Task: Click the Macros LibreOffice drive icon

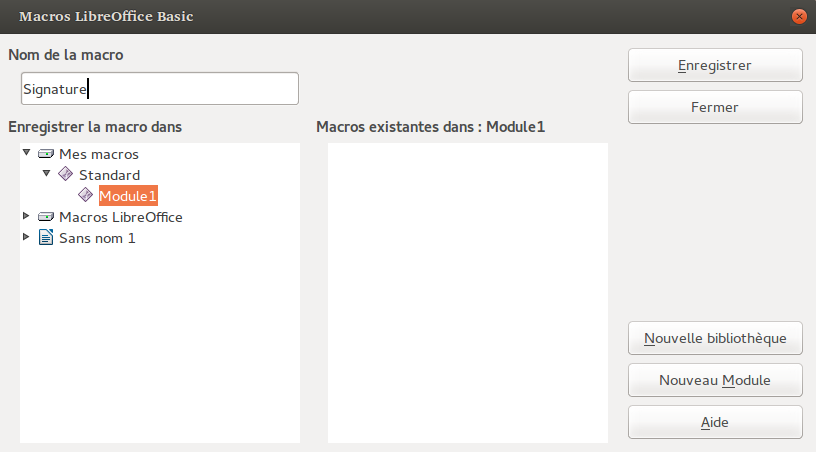Action: [x=46, y=216]
